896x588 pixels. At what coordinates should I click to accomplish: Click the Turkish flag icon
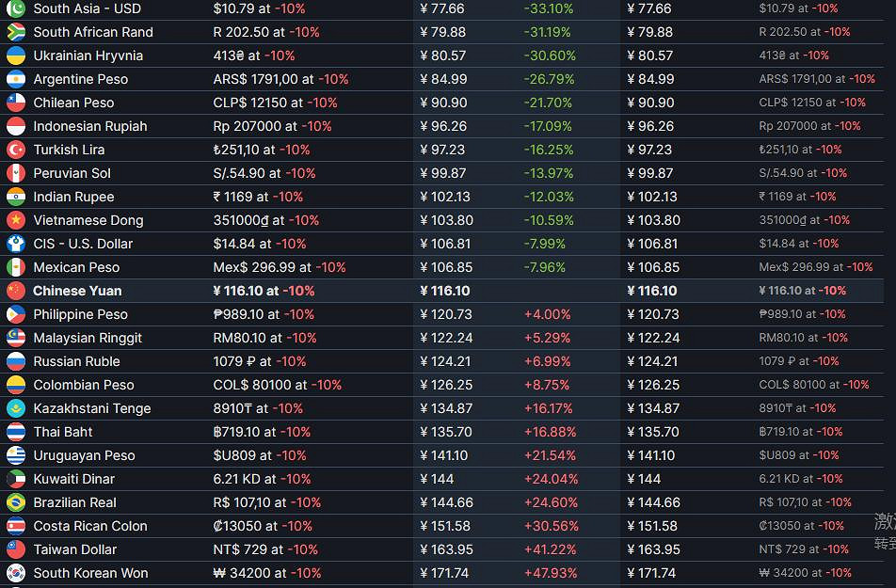tap(16, 150)
